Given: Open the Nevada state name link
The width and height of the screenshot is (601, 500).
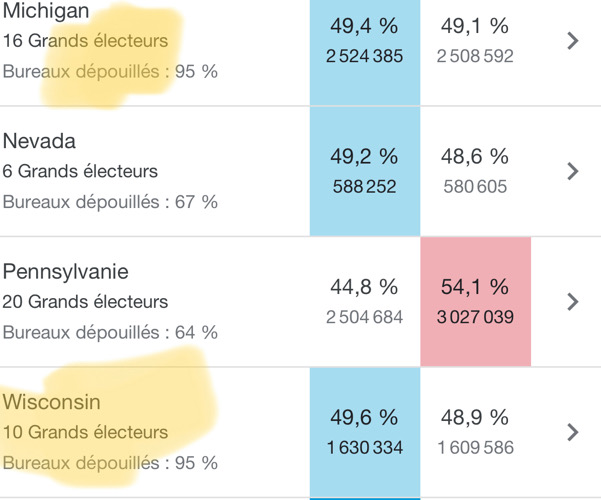Looking at the screenshot, I should click(39, 141).
